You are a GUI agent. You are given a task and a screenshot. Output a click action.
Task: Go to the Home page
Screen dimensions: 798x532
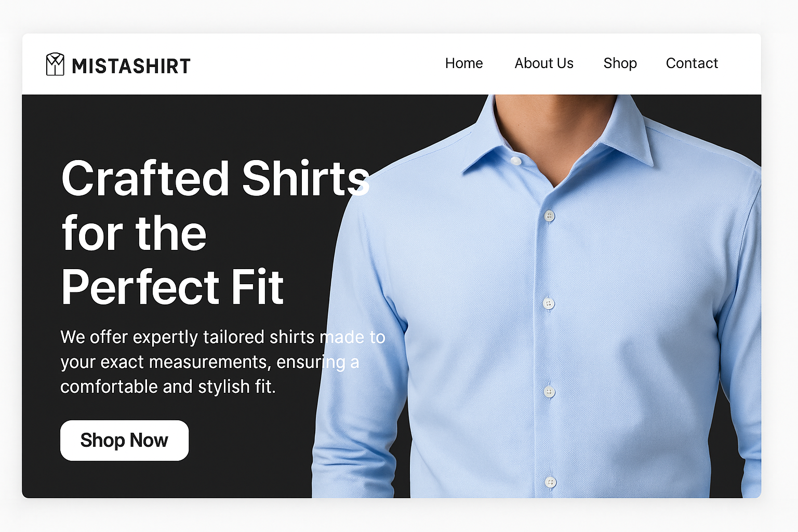point(464,63)
